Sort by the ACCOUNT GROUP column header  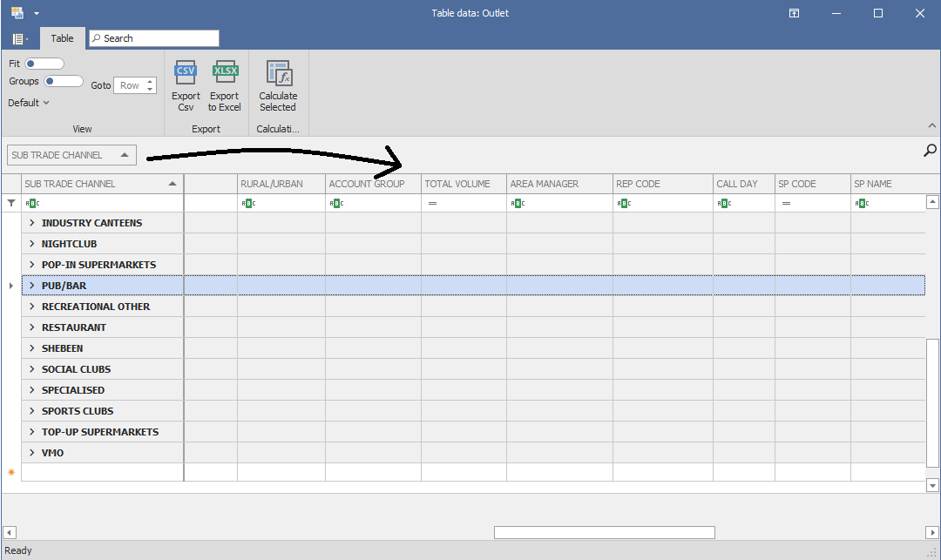tap(367, 184)
